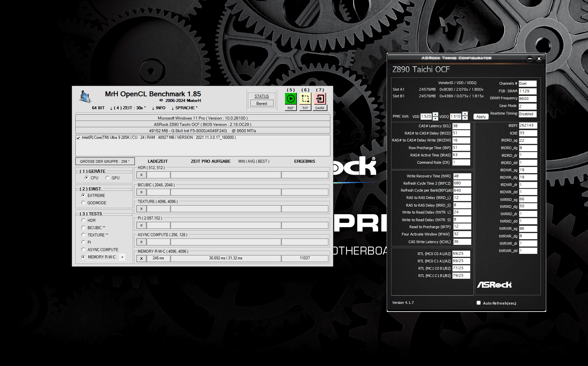588x366 pixels.
Task: Decrease VDDQ voltage with down arrow
Action: [x=465, y=118]
